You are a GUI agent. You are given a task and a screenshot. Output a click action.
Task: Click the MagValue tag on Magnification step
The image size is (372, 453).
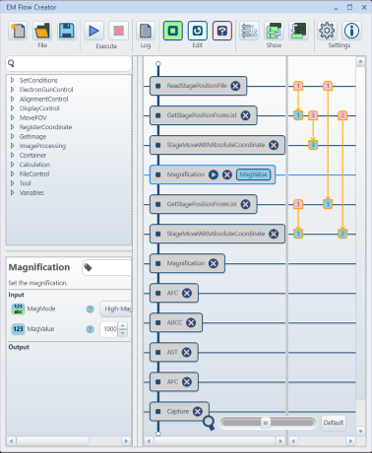[253, 174]
